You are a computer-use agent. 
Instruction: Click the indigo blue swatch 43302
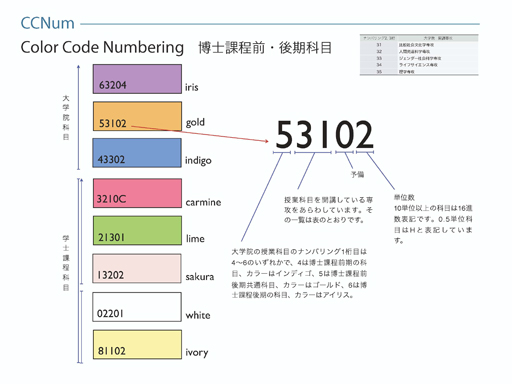click(137, 153)
